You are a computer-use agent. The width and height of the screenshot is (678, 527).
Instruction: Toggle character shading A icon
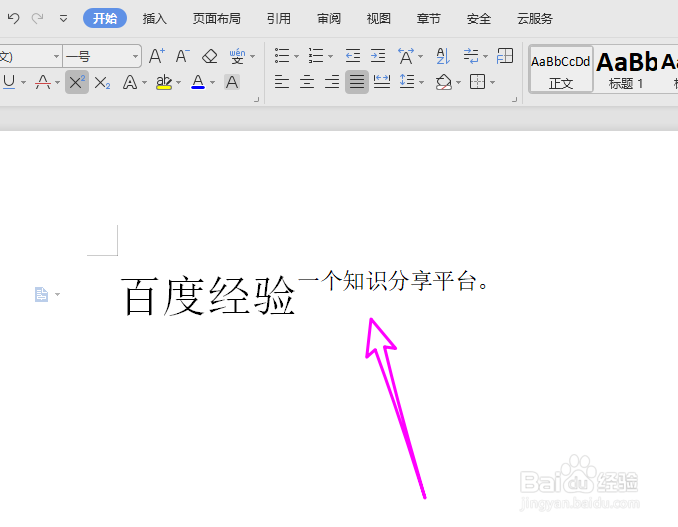[232, 82]
